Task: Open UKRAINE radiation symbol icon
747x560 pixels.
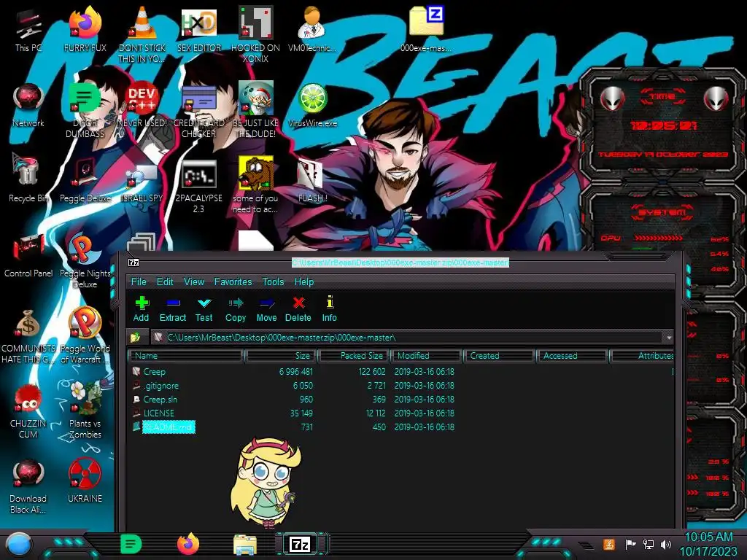Action: click(85, 474)
